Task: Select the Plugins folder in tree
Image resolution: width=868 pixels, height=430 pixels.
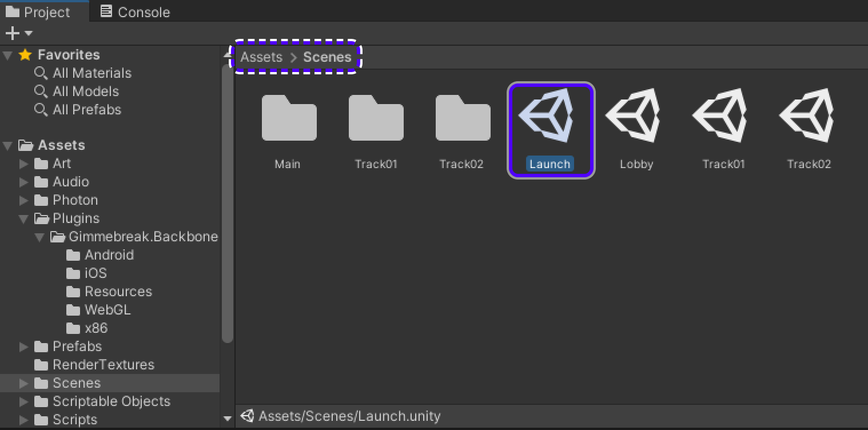Action: click(x=67, y=218)
